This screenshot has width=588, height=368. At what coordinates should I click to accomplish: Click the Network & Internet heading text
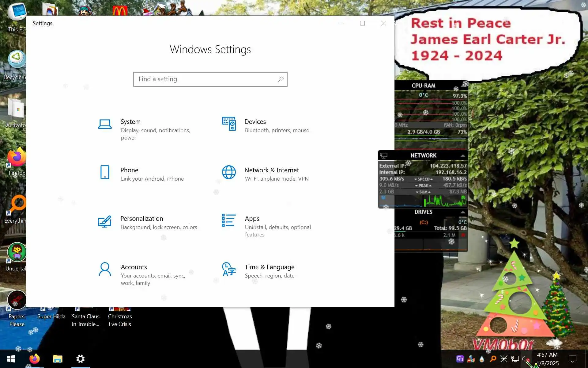coord(271,170)
